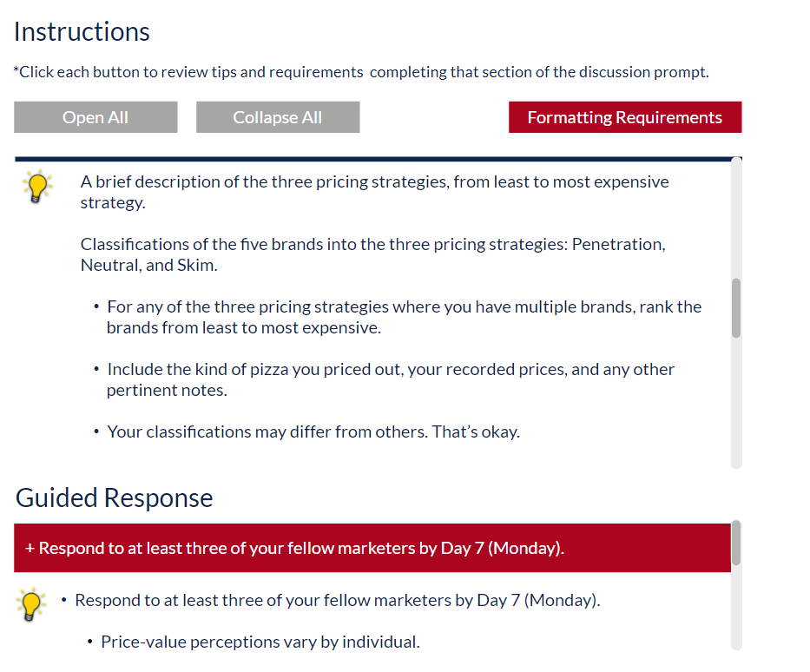Collapse the red 'Respond to at least three' bar
810x672 pixels.
coord(372,548)
